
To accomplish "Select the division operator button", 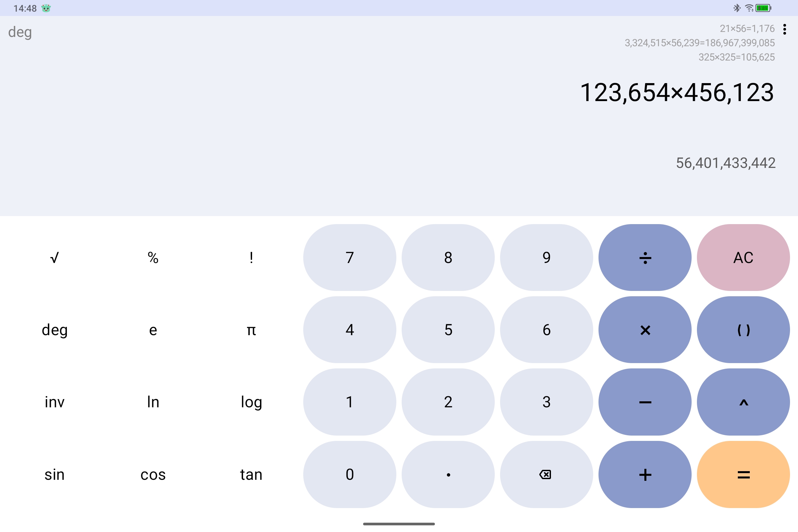I will pos(645,257).
